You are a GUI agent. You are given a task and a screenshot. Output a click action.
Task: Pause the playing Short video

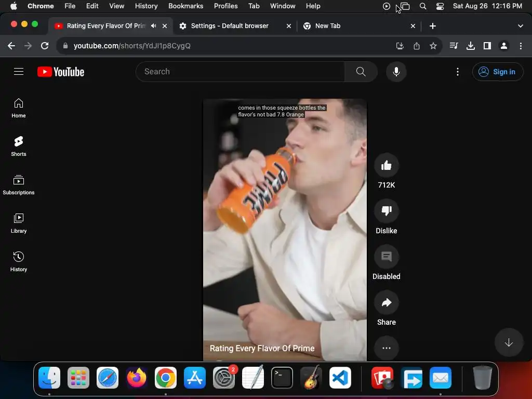[285, 229]
